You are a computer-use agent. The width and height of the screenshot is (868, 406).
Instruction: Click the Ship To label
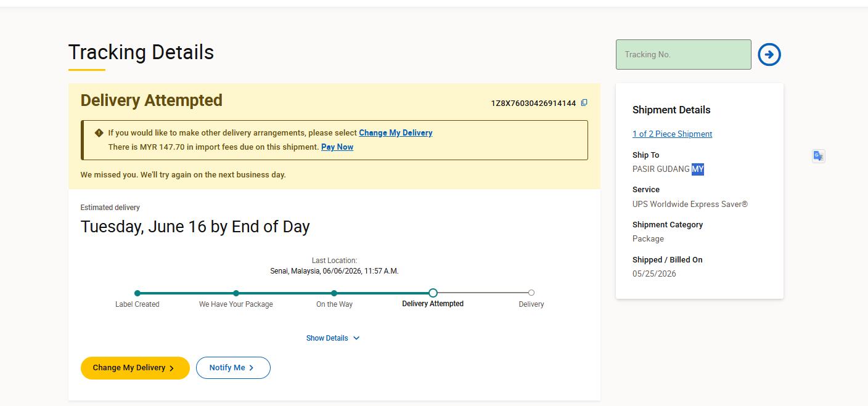point(645,155)
